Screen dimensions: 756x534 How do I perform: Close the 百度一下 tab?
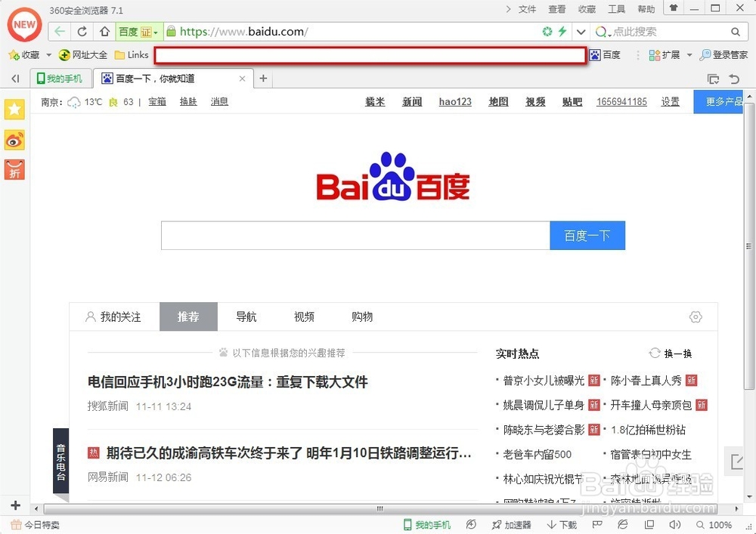point(243,79)
